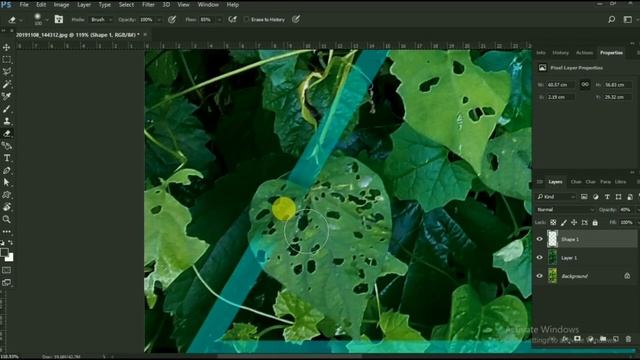Click the W width field in Properties
The width and height of the screenshot is (640, 360).
coord(561,84)
